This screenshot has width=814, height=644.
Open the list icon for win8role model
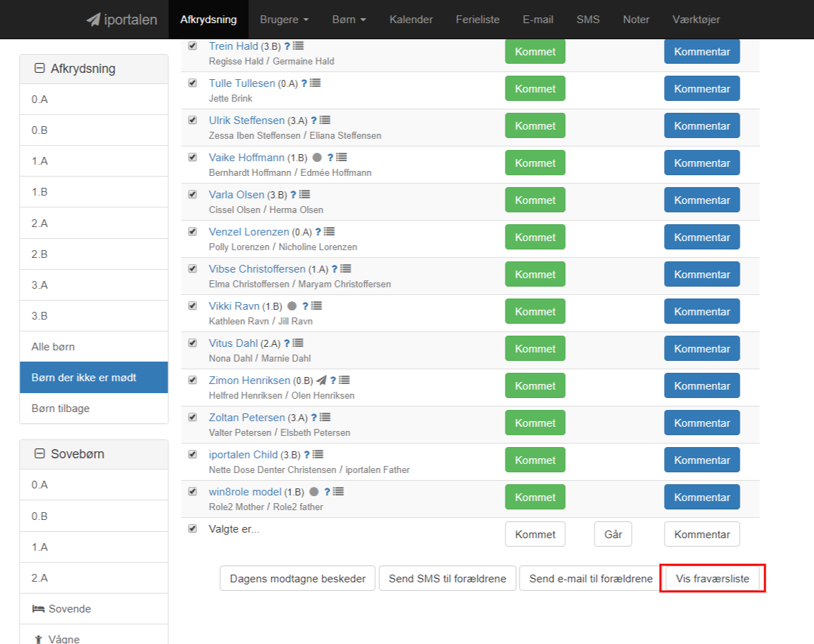click(338, 491)
